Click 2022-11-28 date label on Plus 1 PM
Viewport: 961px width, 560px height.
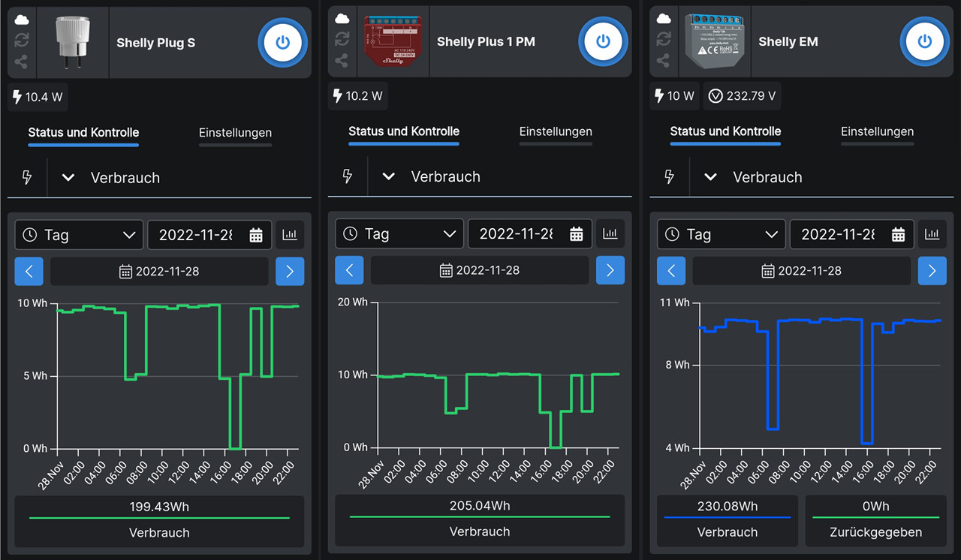pyautogui.click(x=480, y=270)
